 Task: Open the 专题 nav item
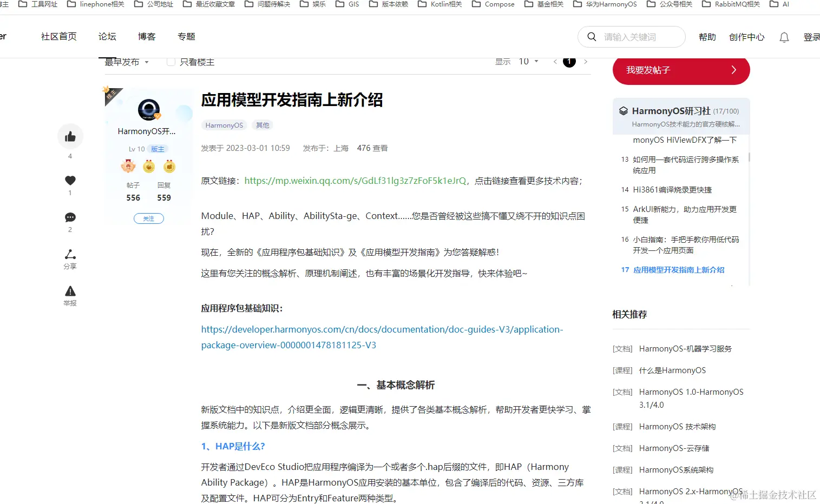[186, 37]
